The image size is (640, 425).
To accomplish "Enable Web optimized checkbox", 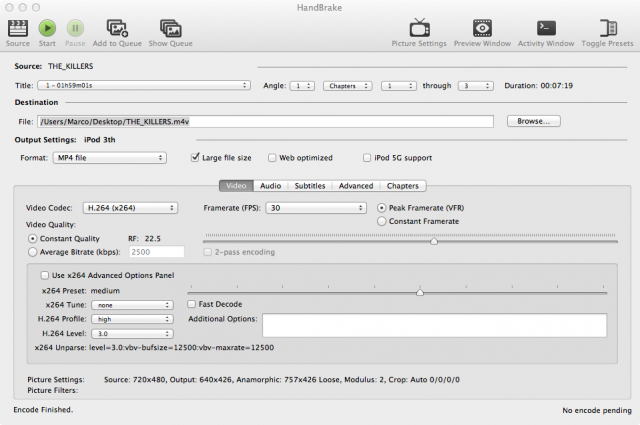I will (272, 158).
